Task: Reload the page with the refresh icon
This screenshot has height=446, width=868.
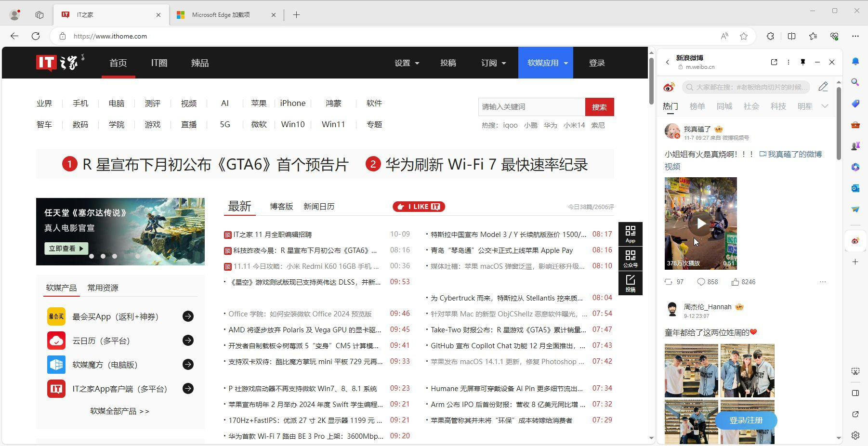Action: point(36,36)
